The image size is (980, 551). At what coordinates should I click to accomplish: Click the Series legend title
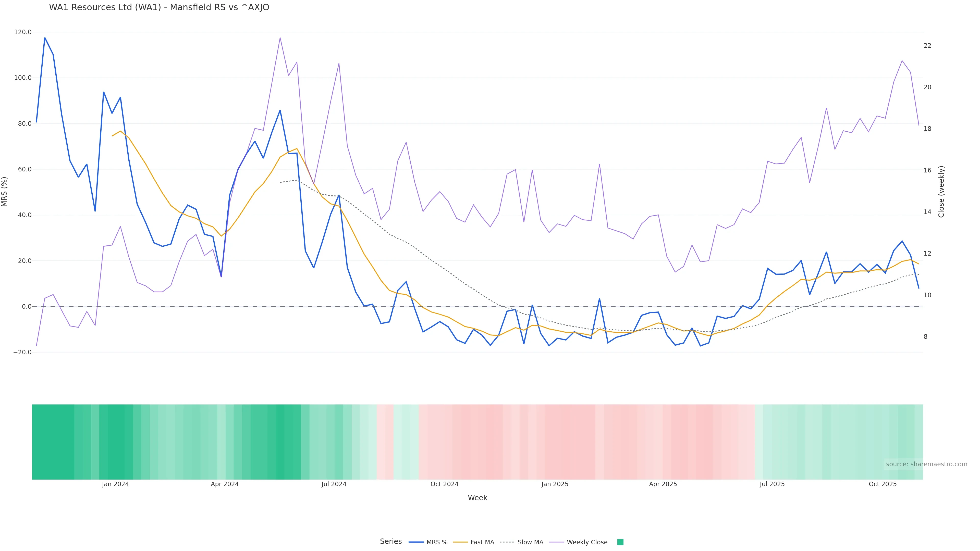click(x=391, y=542)
